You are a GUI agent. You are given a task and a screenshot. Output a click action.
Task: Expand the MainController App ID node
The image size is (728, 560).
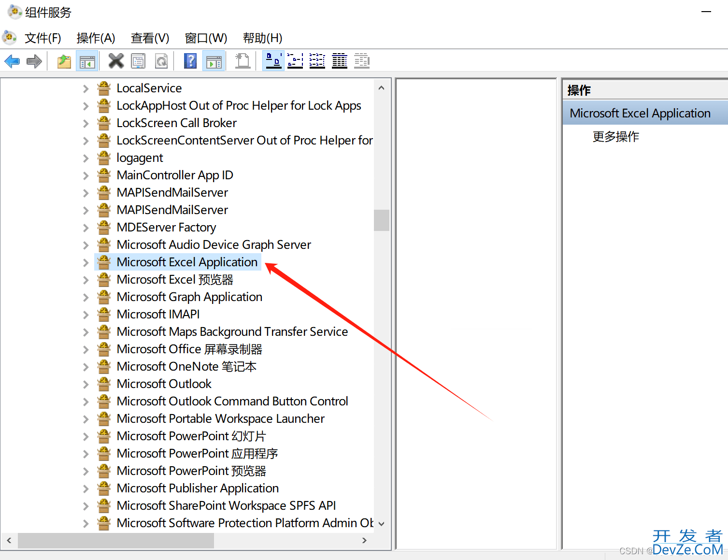coord(86,175)
